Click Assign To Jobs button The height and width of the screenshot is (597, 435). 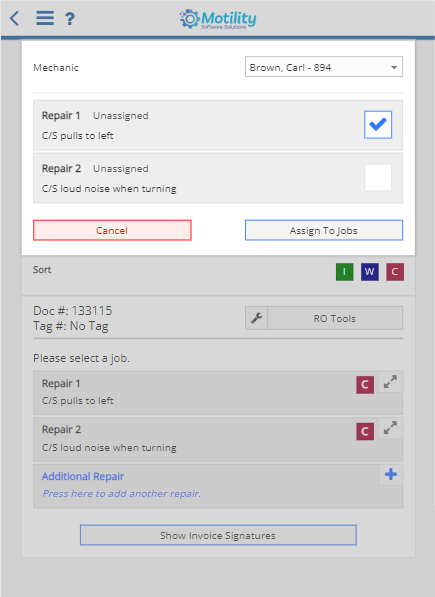[x=324, y=230]
